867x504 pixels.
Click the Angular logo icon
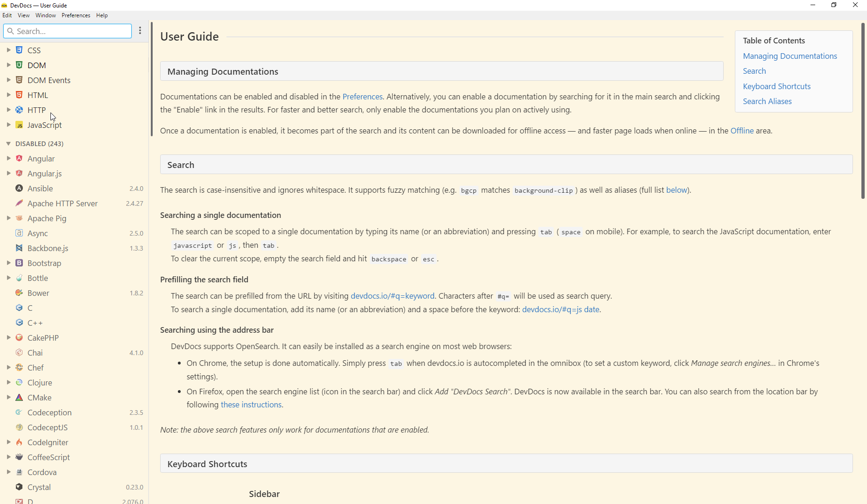19,158
